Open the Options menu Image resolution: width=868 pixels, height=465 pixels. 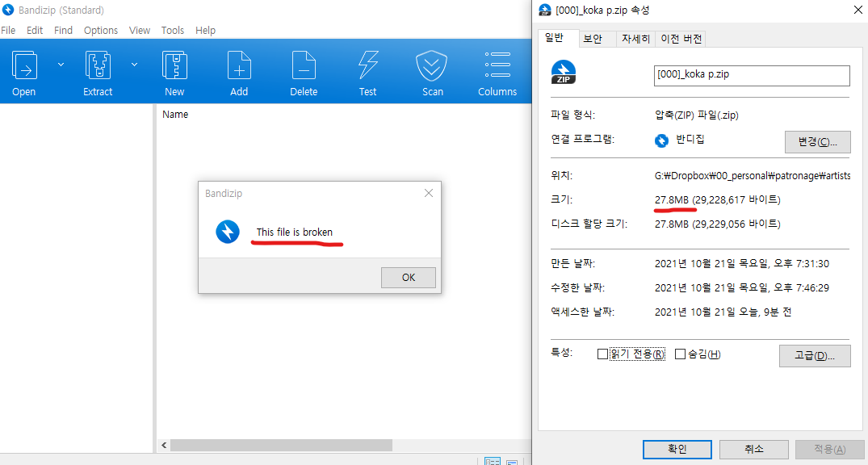click(101, 31)
